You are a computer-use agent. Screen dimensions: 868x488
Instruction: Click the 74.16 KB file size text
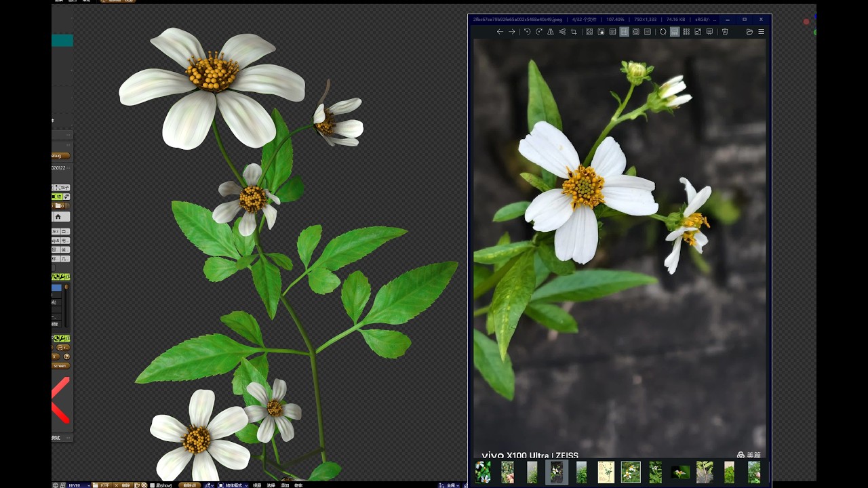click(x=676, y=20)
